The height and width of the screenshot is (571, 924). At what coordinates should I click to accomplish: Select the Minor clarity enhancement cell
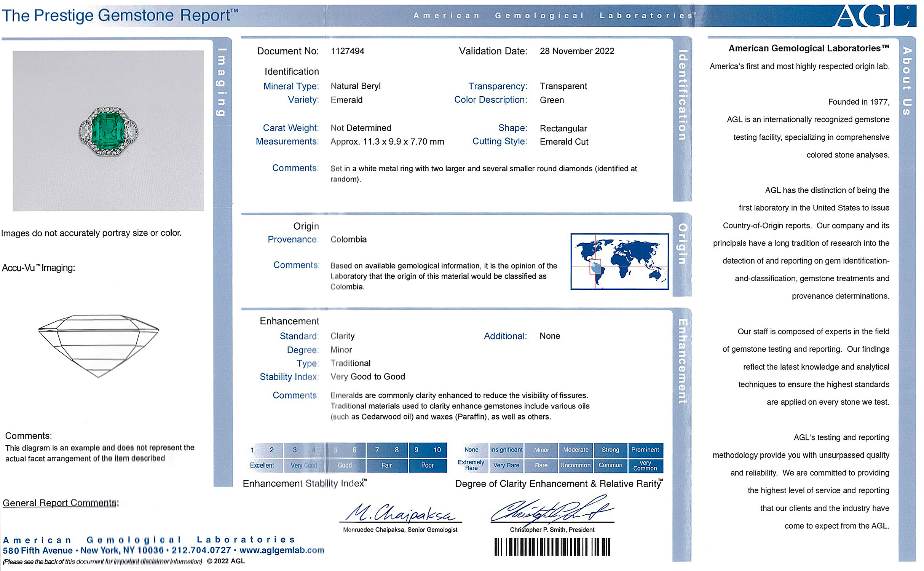tap(541, 450)
